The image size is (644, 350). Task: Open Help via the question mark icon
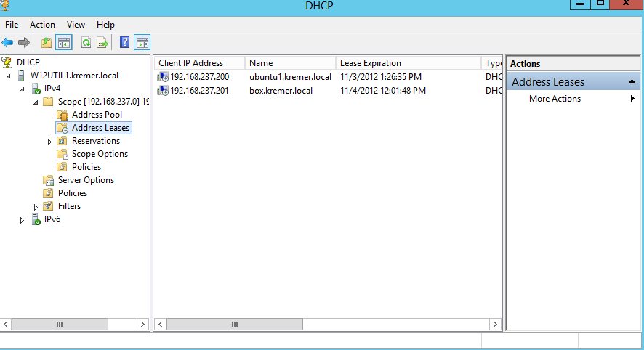point(125,43)
